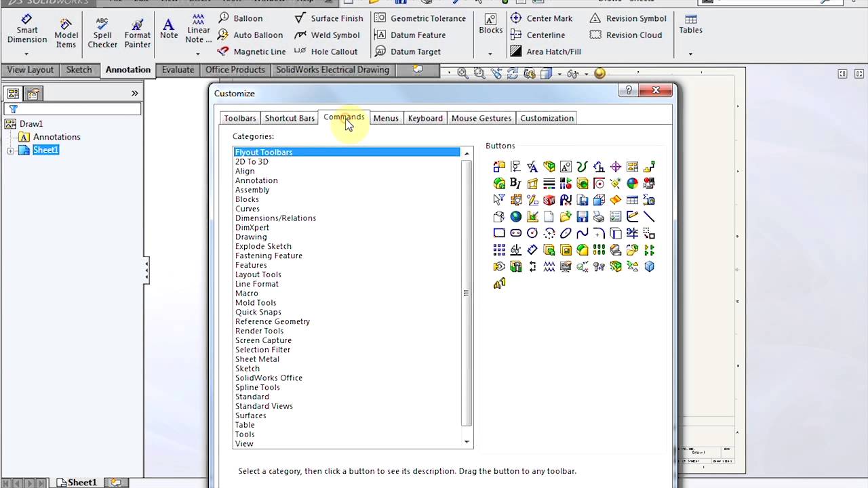Expand the Sheet1 tree node
868x488 pixels.
11,150
